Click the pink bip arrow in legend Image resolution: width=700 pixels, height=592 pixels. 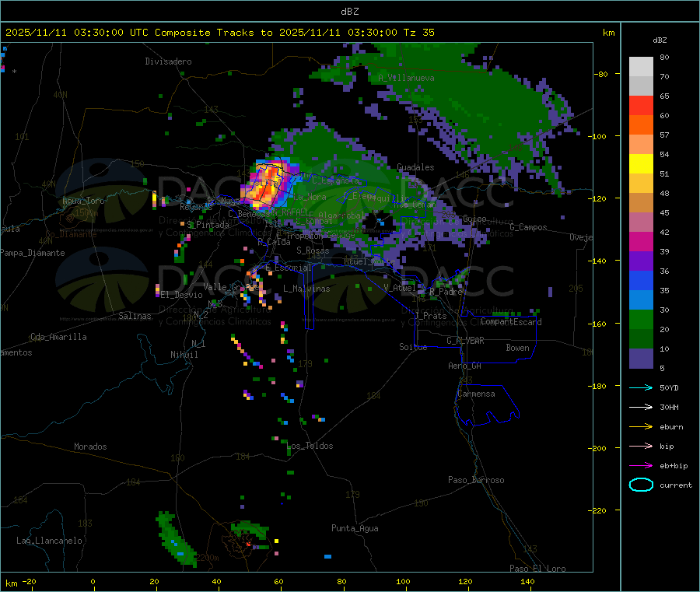(641, 446)
